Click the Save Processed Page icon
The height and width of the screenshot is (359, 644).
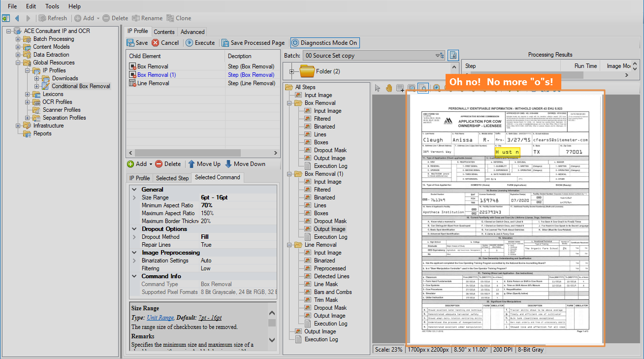225,43
